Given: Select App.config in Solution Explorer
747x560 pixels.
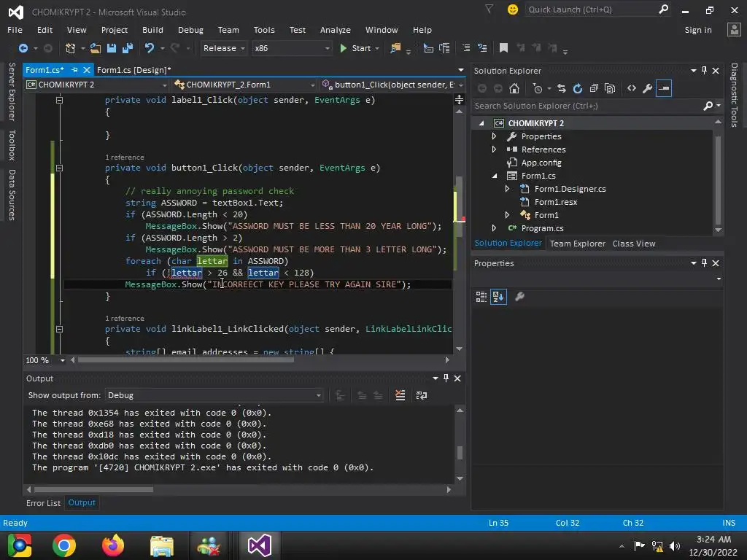Looking at the screenshot, I should click(x=541, y=163).
